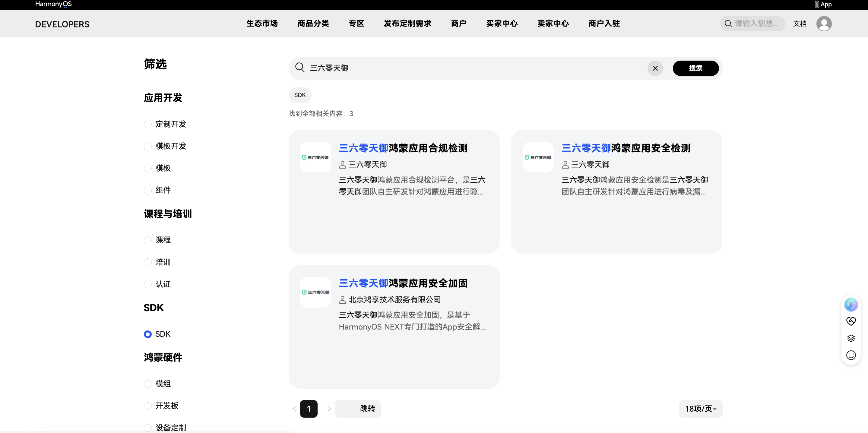Open 发布定制需求 nav item
Image resolution: width=868 pixels, height=433 pixels.
click(x=407, y=23)
